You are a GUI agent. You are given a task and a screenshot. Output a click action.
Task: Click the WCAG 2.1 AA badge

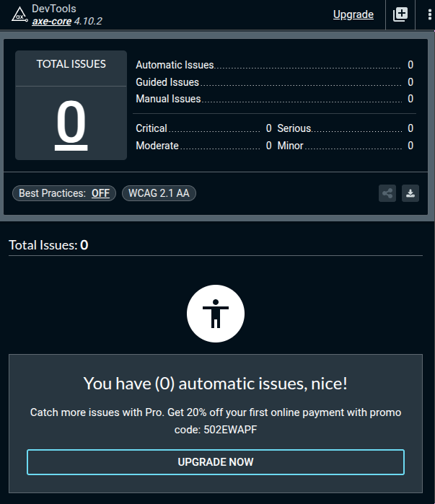pyautogui.click(x=159, y=193)
